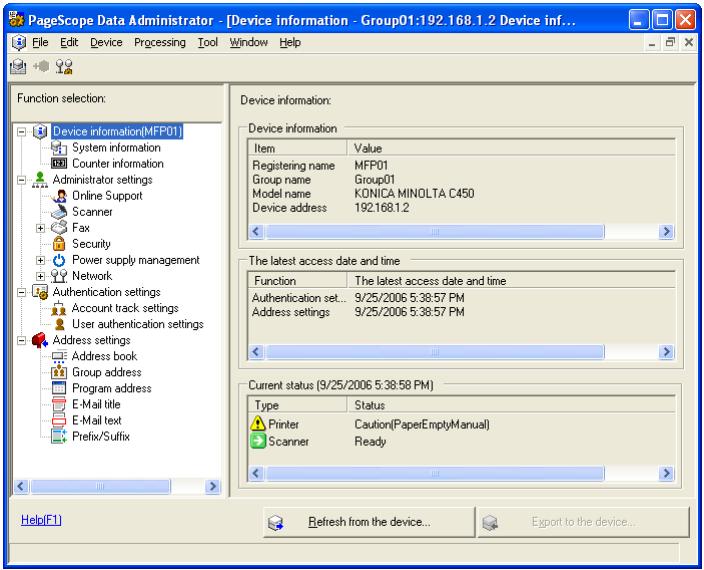Screen dimensions: 704x570
Task: Select System information in the tree
Action: coord(116,147)
